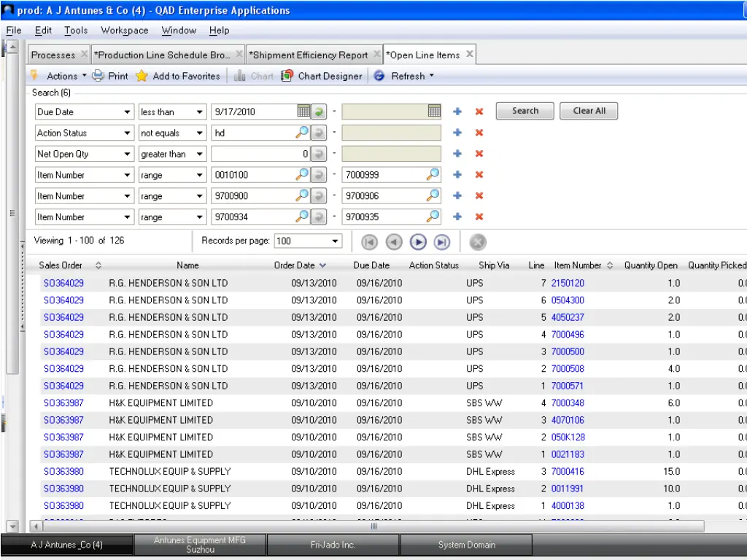Open the calendar picker for 9/17/2010

click(303, 112)
